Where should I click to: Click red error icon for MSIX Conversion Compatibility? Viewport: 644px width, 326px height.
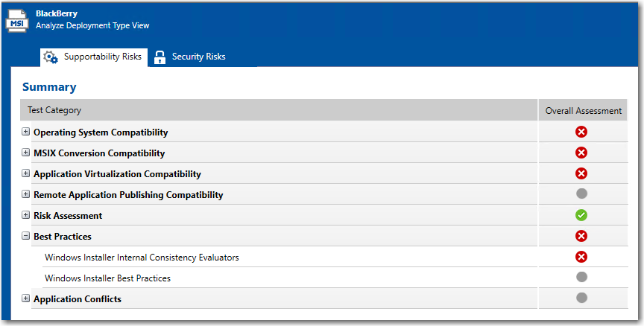click(x=582, y=153)
